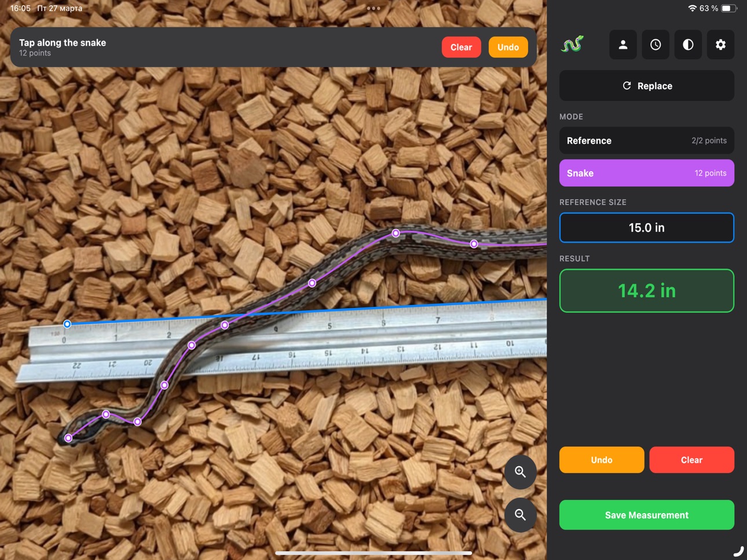This screenshot has height=560, width=747.
Task: Tap the three-dot multitasking indicator
Action: (x=373, y=8)
